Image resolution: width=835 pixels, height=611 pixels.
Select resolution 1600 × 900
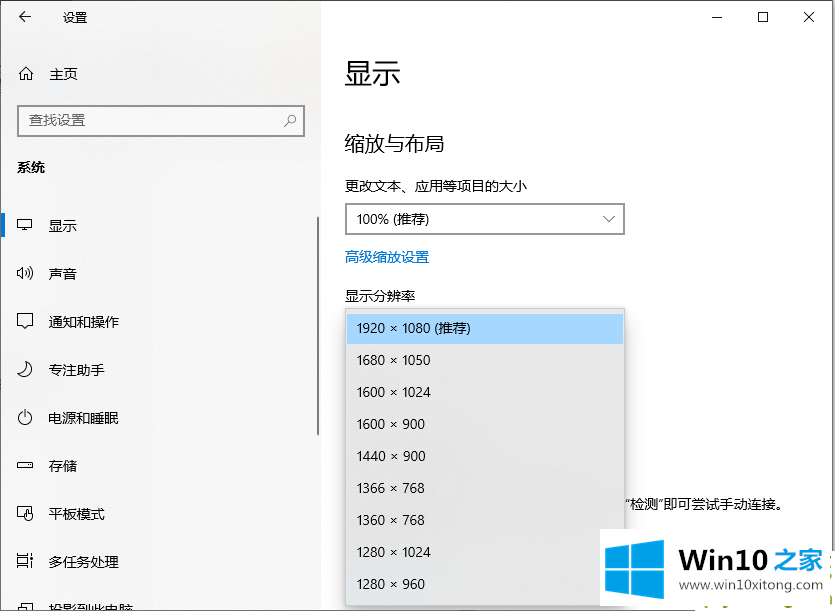coord(485,424)
